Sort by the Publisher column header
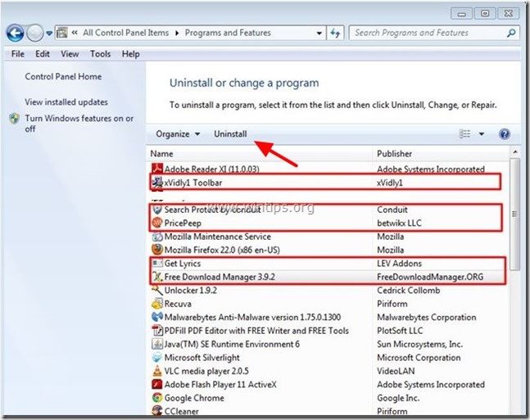 [395, 154]
